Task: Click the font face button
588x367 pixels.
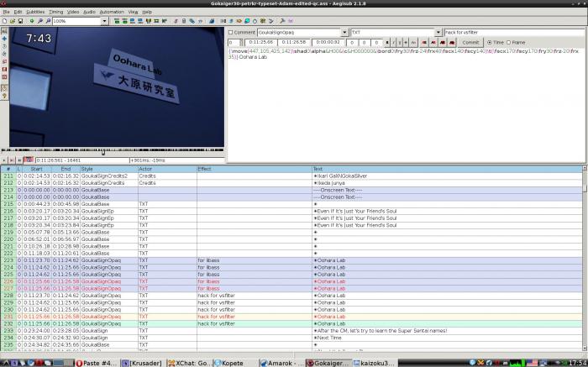Action: tap(413, 42)
